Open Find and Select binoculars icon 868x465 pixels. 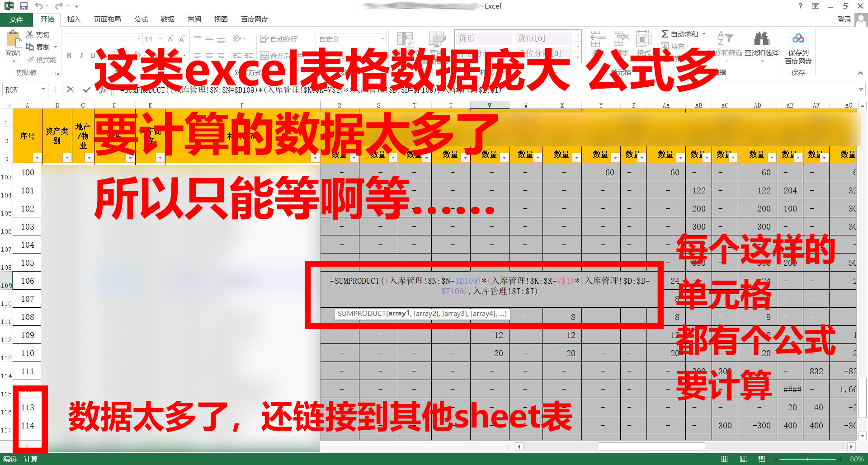click(762, 38)
